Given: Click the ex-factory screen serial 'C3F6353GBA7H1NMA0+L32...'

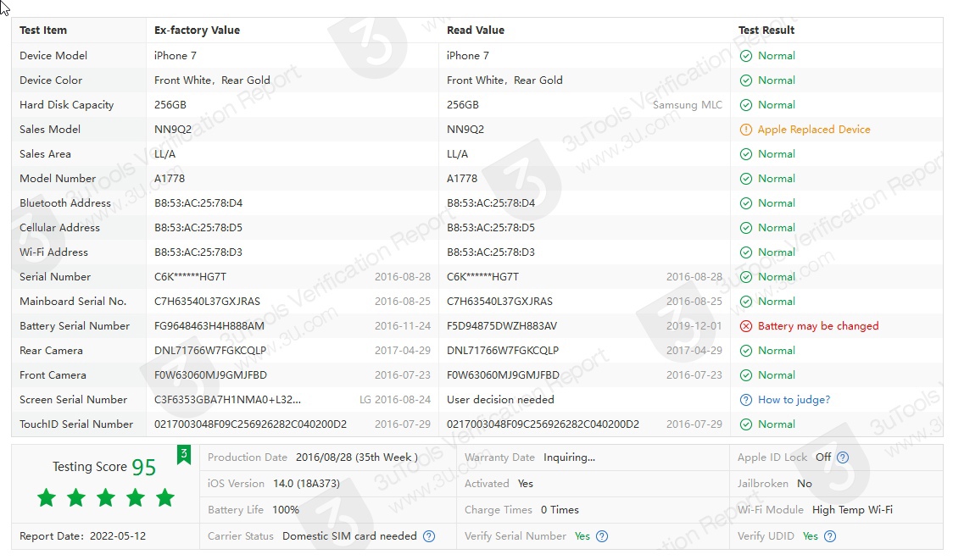Looking at the screenshot, I should click(227, 400).
